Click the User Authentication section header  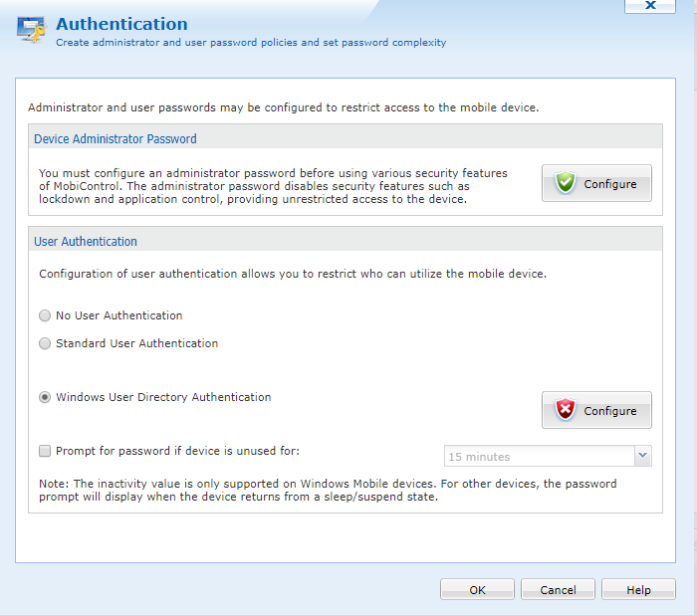[x=86, y=241]
